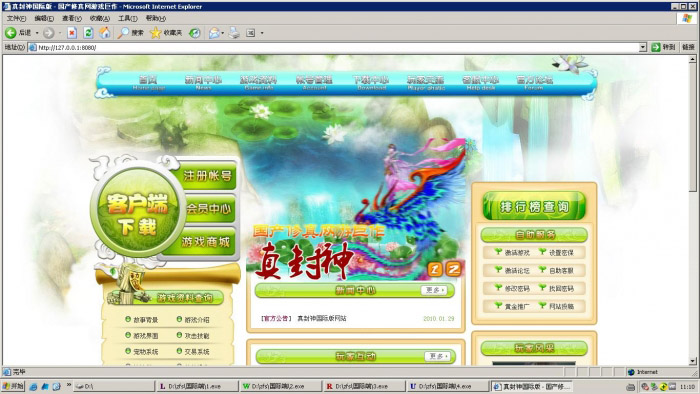Click the Print printer icon
Screen dimensions: 700x394
[x=234, y=33]
